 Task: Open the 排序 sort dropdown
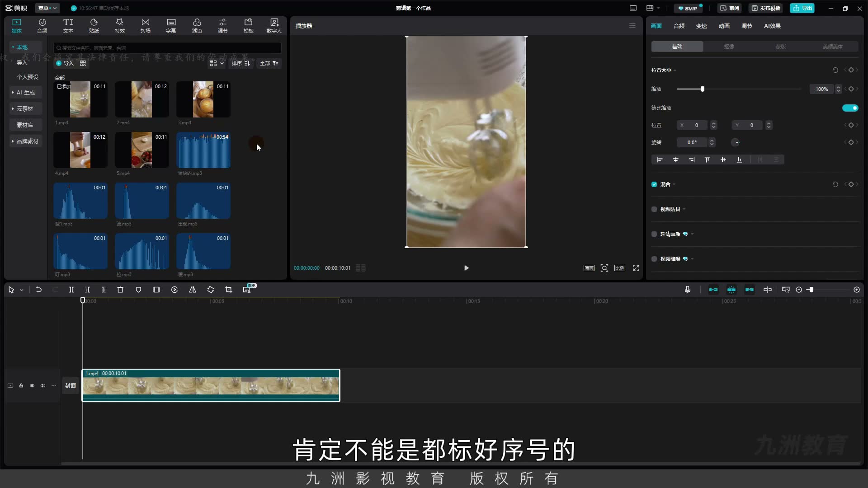[241, 63]
